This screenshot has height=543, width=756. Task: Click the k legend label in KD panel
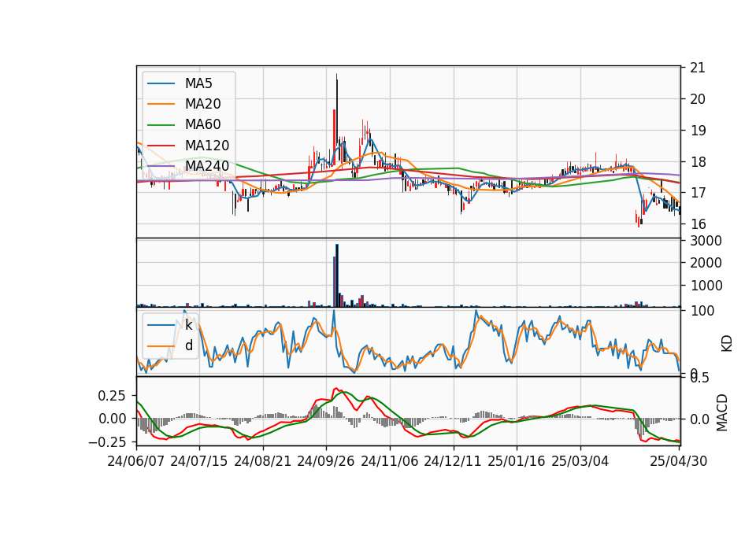(188, 325)
